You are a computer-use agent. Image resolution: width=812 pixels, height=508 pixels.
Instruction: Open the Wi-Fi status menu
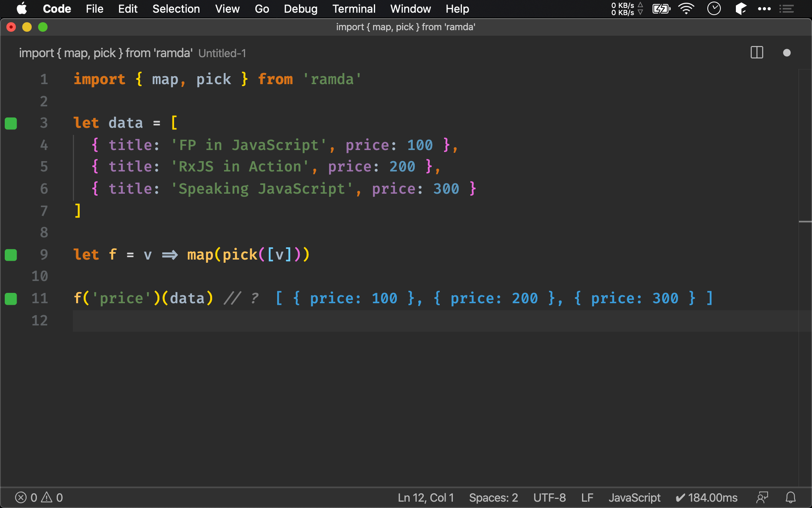click(x=686, y=9)
